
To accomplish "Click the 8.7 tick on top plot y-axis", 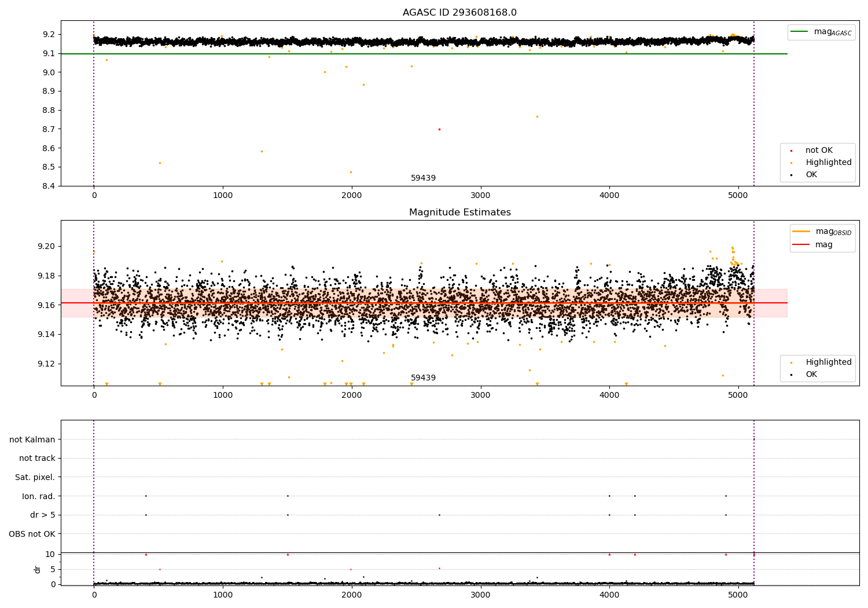I will coord(49,129).
